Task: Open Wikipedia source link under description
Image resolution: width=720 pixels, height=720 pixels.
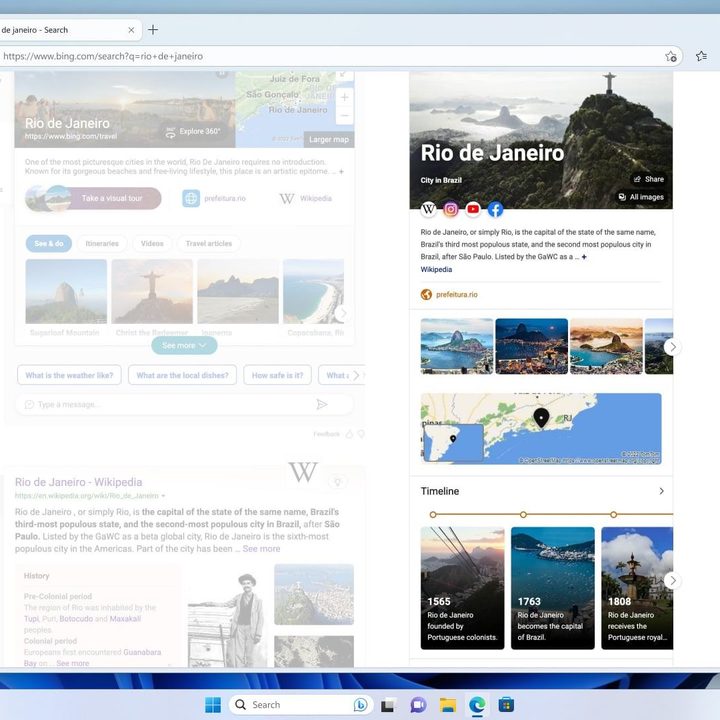Action: [x=436, y=270]
